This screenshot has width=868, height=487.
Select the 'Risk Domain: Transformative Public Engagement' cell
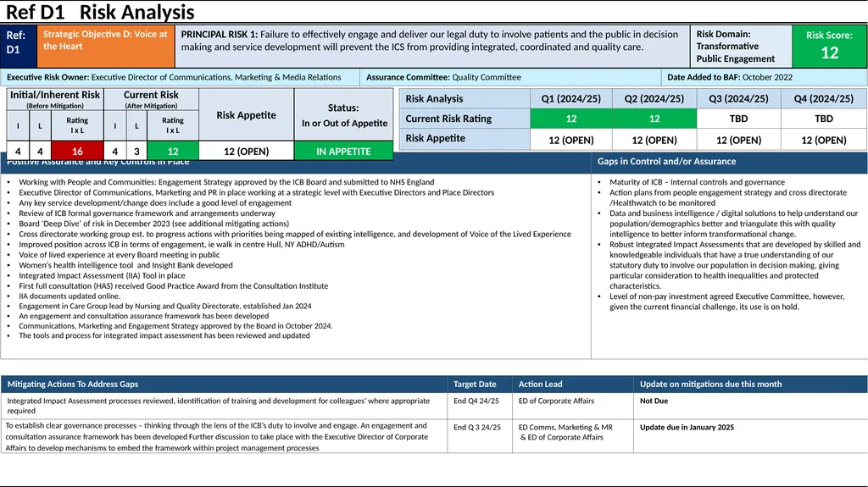point(741,46)
